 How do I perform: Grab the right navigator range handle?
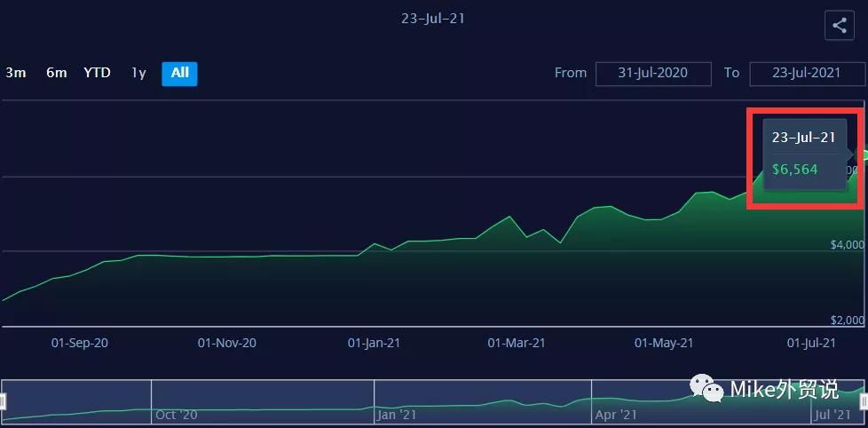(864, 400)
